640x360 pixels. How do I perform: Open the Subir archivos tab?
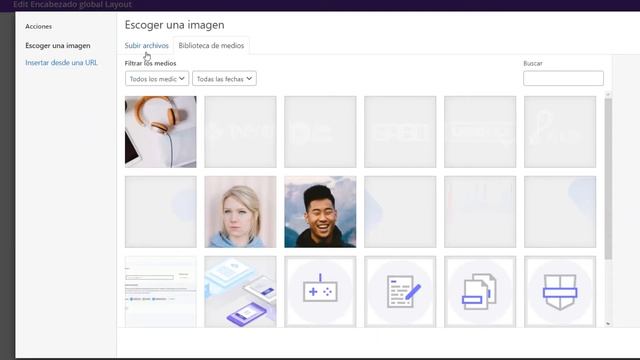(x=147, y=45)
